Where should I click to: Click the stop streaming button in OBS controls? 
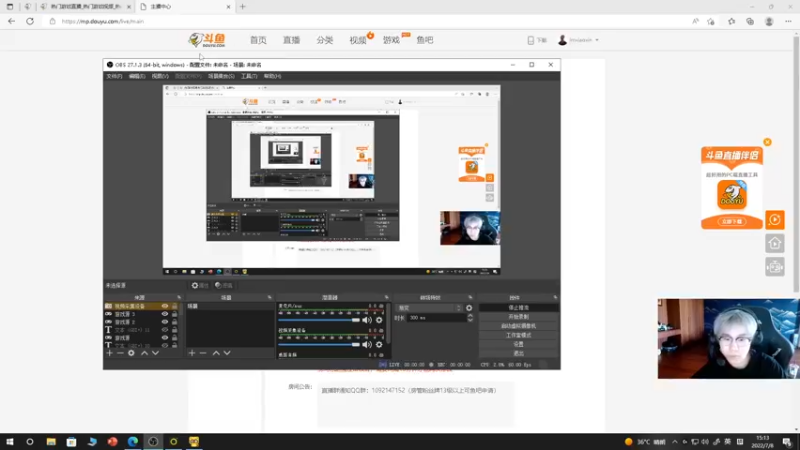518,308
